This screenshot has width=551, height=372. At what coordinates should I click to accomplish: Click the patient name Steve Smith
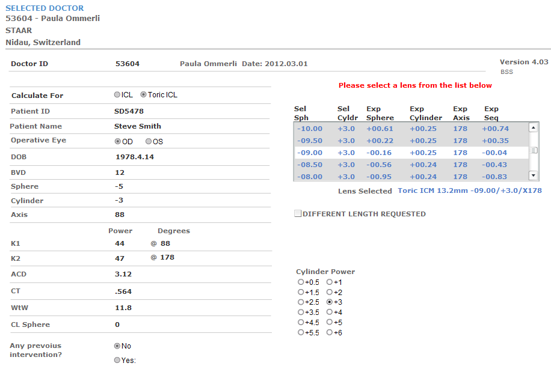tap(137, 126)
